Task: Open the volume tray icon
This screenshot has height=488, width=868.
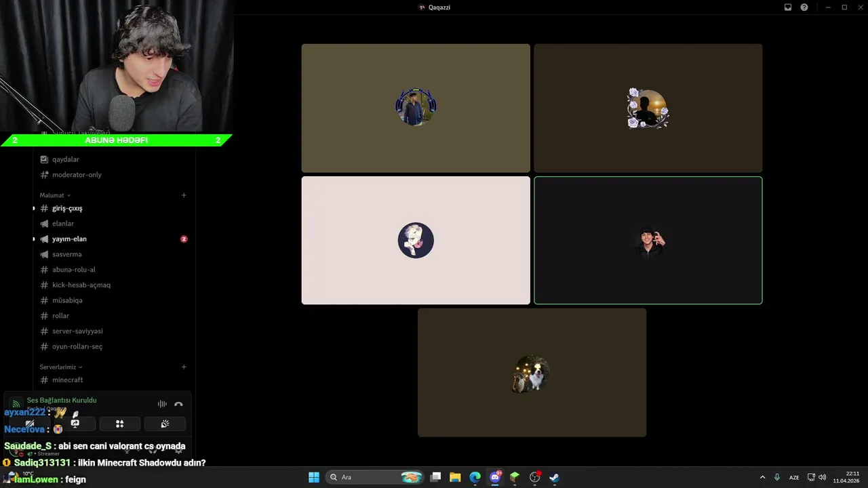Action: point(822,477)
